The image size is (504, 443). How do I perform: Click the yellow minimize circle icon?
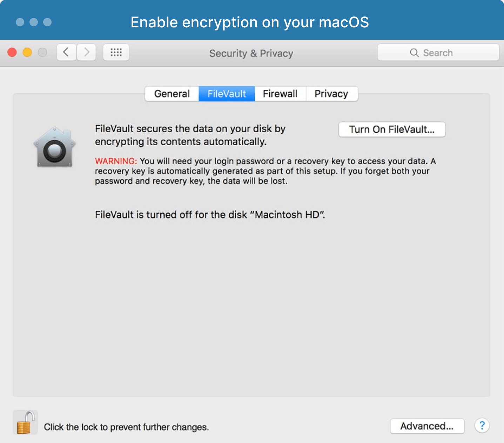27,52
